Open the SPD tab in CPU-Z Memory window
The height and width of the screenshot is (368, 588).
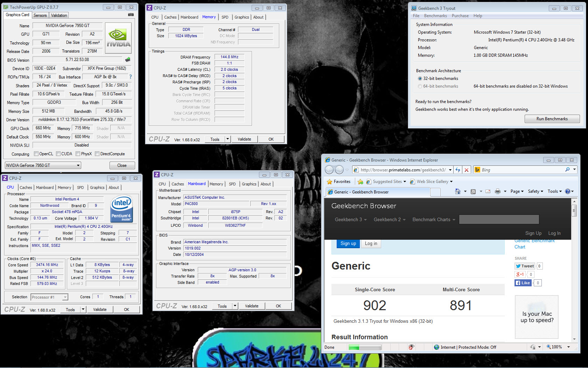coord(225,17)
